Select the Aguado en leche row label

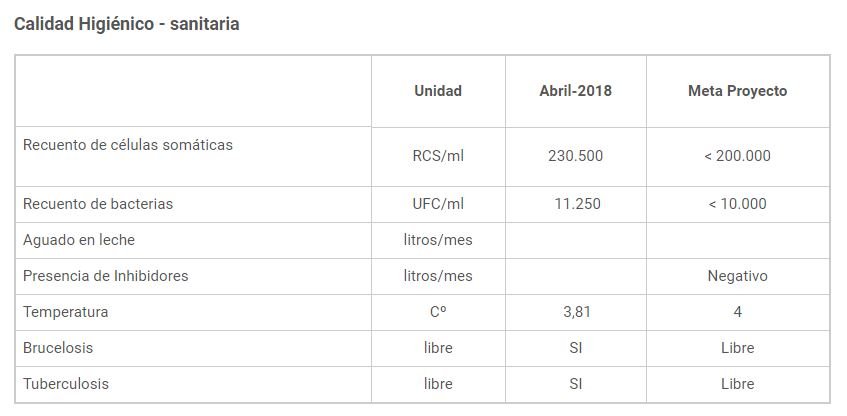tap(79, 240)
